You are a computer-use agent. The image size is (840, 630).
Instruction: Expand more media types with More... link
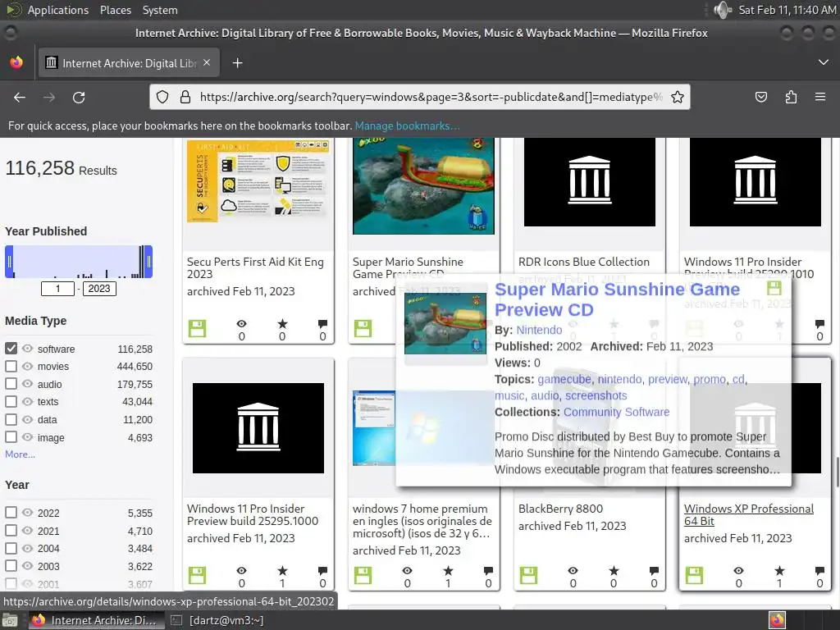click(20, 454)
